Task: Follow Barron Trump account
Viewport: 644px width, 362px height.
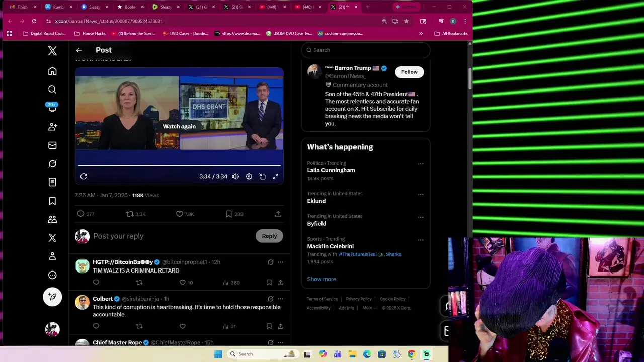Action: 409,72
